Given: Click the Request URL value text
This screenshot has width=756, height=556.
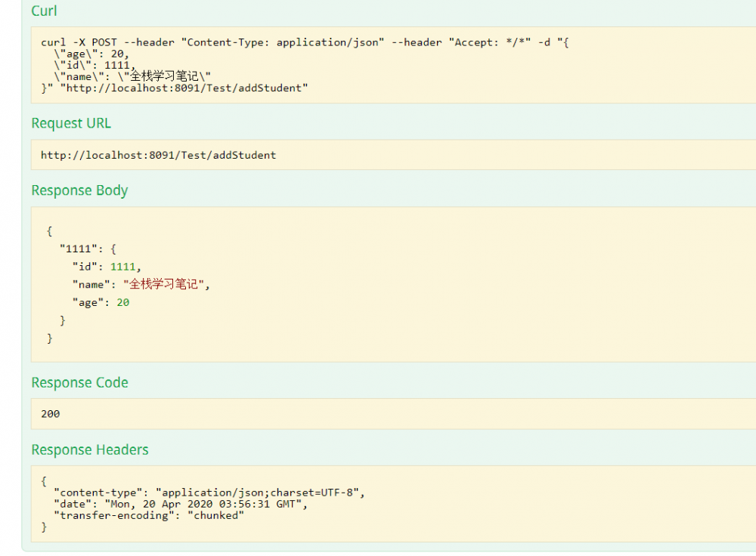Looking at the screenshot, I should (x=158, y=155).
